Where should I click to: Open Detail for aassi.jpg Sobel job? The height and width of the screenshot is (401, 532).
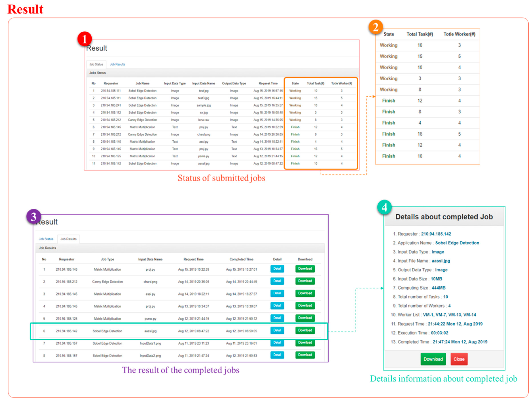277,330
